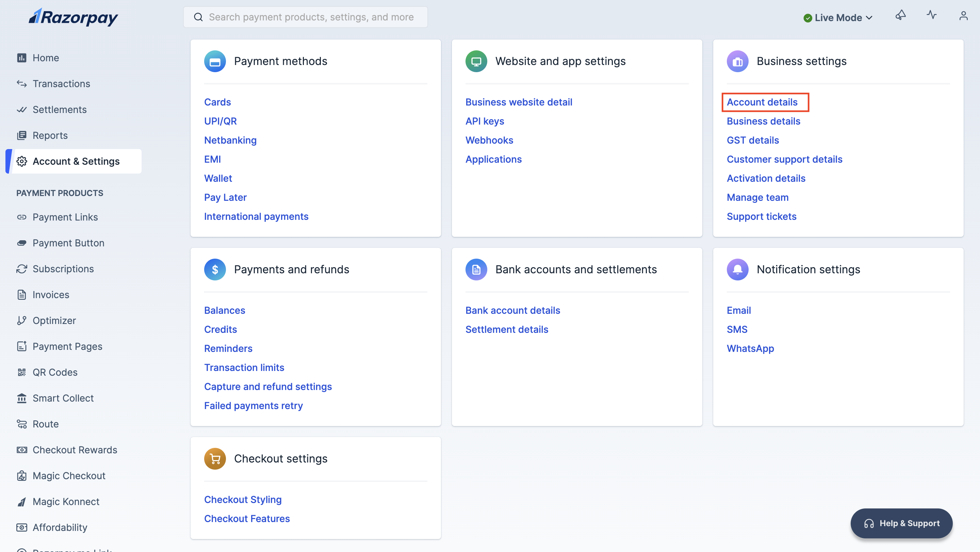Screen dimensions: 980x552
Task: Click the Account & Settings gear icon
Action: [x=22, y=161]
